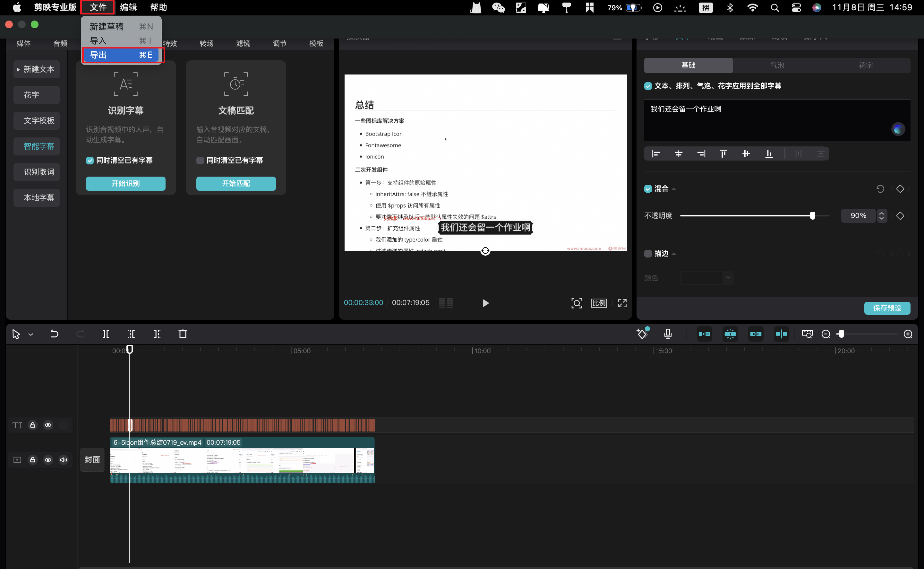Click the undo arrow in timeline toolbar
The height and width of the screenshot is (569, 924).
coord(54,334)
